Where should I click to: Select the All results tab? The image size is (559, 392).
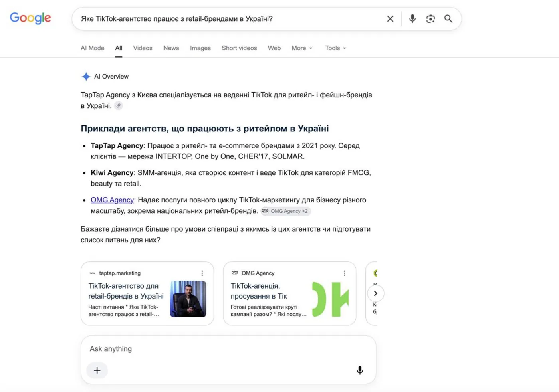pos(119,48)
